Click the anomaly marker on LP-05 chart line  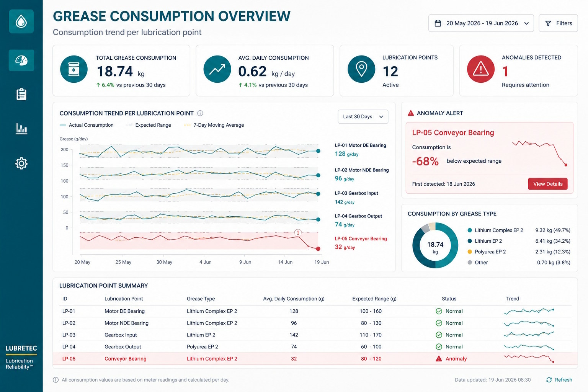298,232
